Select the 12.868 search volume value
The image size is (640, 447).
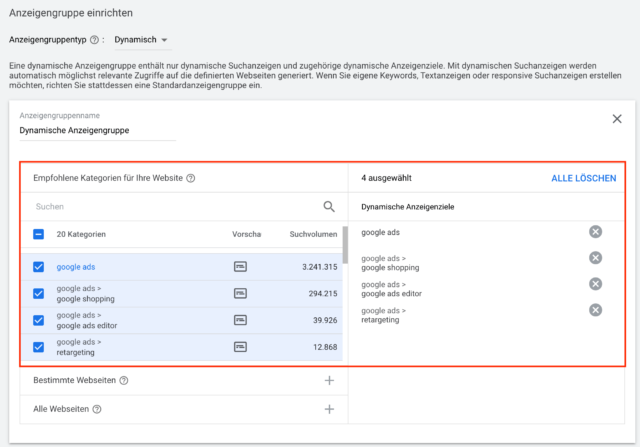(325, 347)
